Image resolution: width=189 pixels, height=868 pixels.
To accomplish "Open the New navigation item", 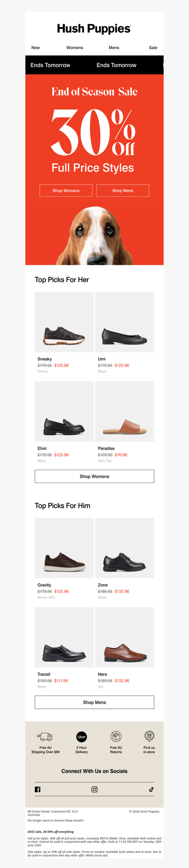I will (x=35, y=48).
